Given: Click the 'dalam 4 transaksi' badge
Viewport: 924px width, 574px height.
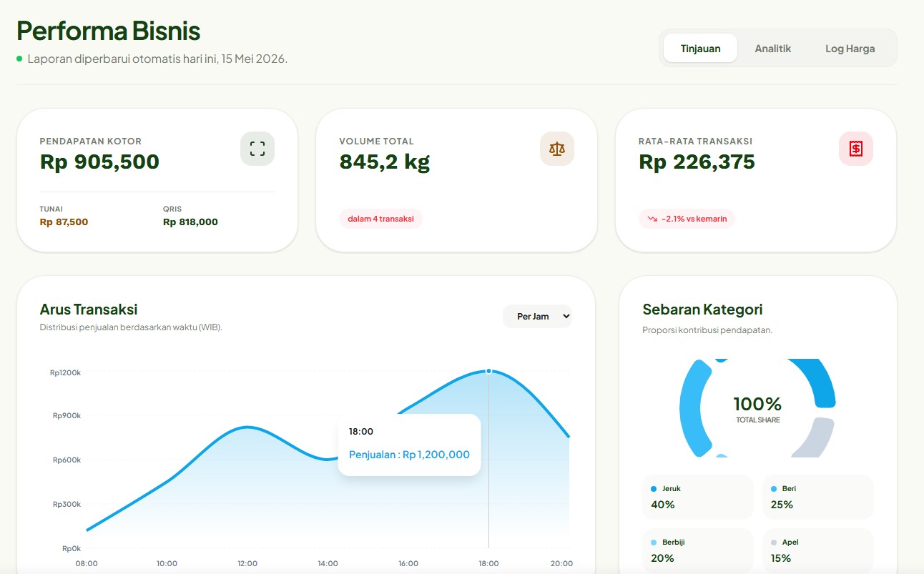Looking at the screenshot, I should pyautogui.click(x=381, y=219).
